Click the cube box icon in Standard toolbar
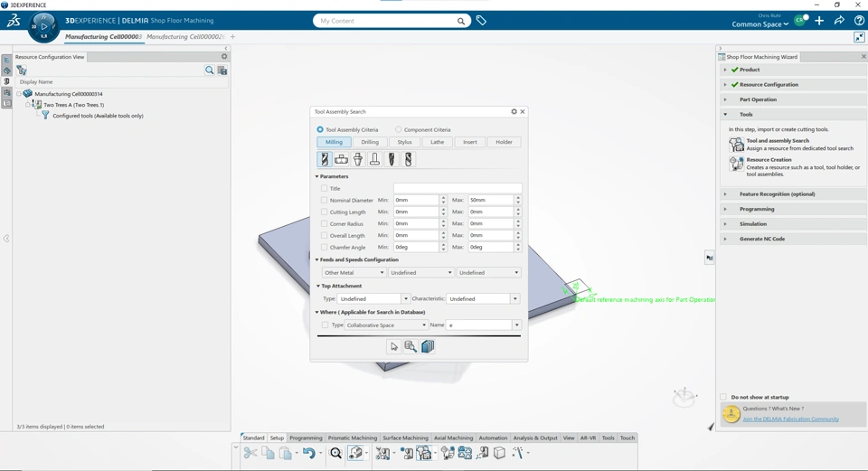This screenshot has width=868, height=471. (499, 453)
